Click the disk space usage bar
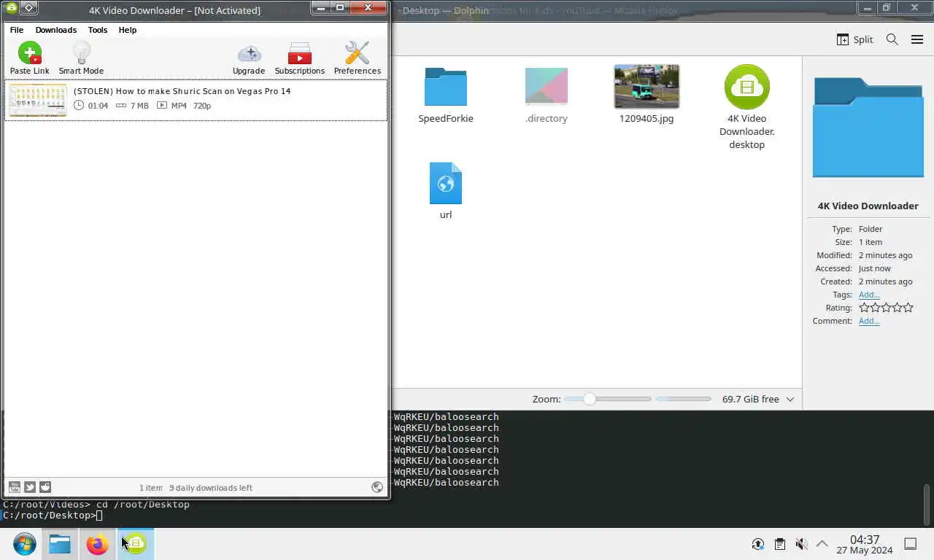Viewport: 934px width, 560px height. [x=683, y=399]
